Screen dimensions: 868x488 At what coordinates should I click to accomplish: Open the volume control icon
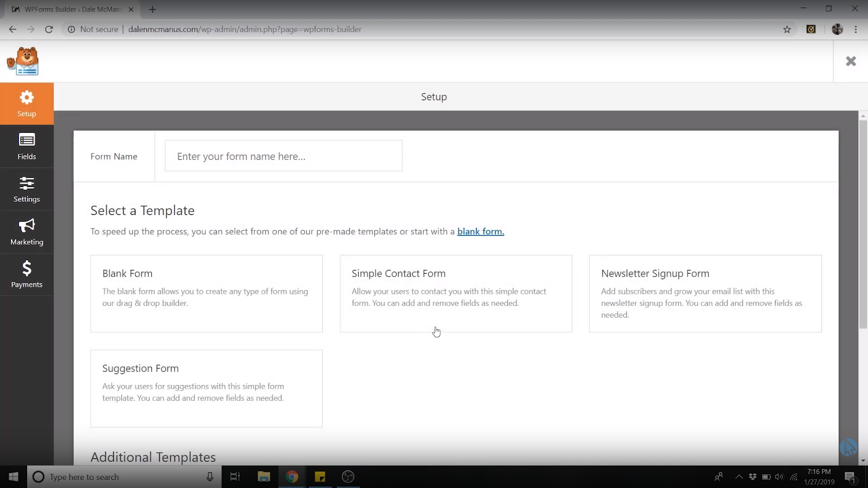(x=780, y=477)
